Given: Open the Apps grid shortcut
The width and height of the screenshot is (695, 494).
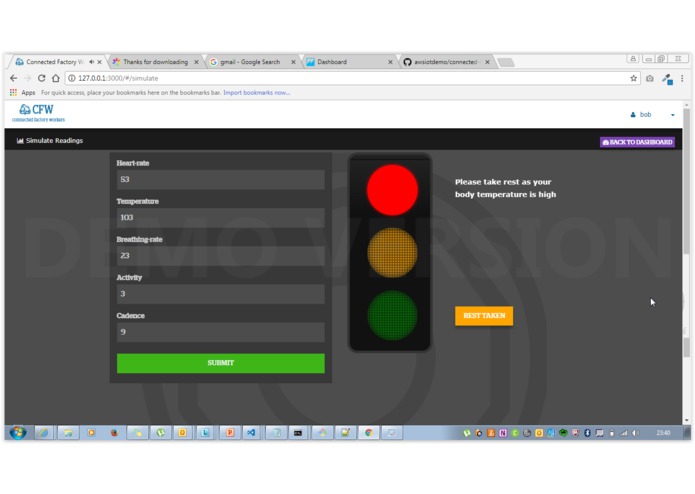Looking at the screenshot, I should pyautogui.click(x=13, y=93).
